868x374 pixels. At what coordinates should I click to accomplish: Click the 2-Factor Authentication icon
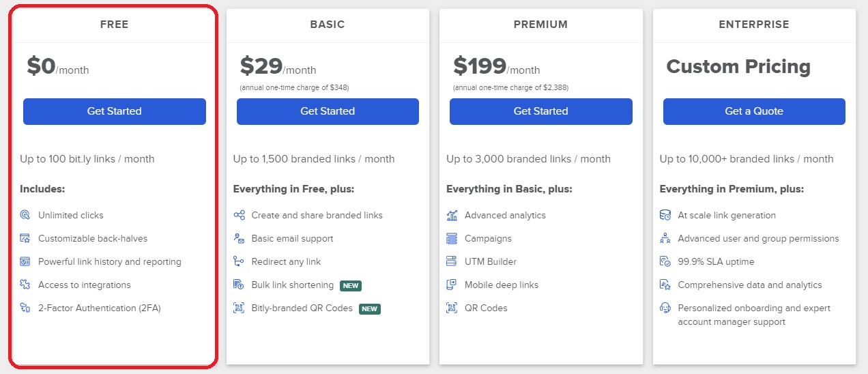[x=25, y=308]
